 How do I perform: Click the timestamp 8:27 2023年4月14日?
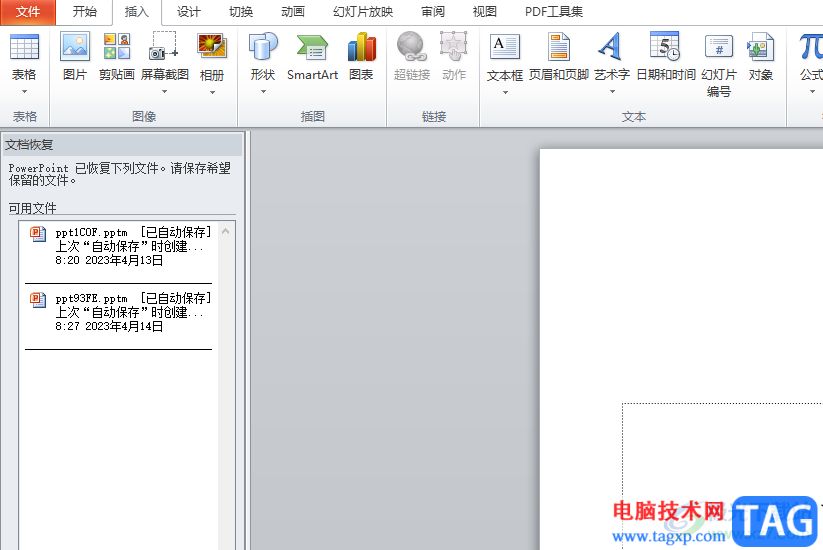[109, 326]
